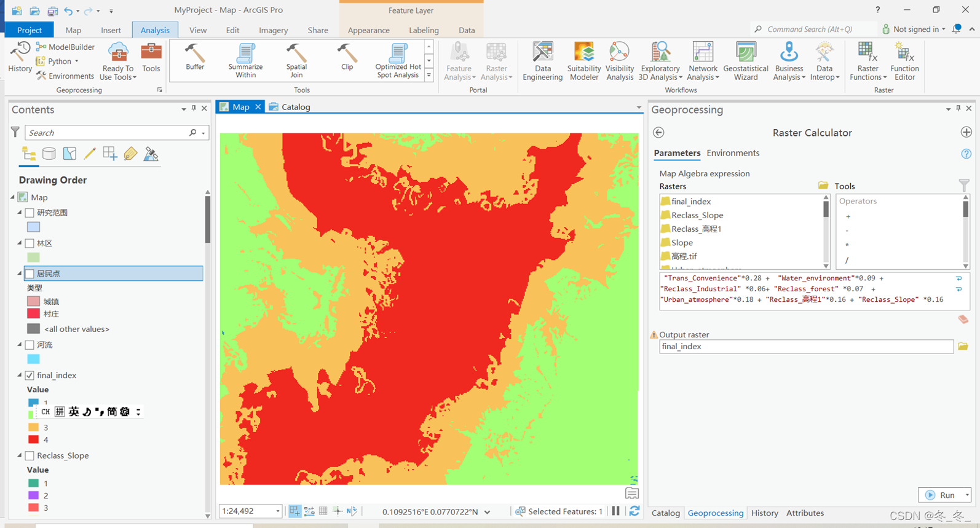Collapse the final_index layer legend
This screenshot has width=980, height=528.
pos(20,375)
